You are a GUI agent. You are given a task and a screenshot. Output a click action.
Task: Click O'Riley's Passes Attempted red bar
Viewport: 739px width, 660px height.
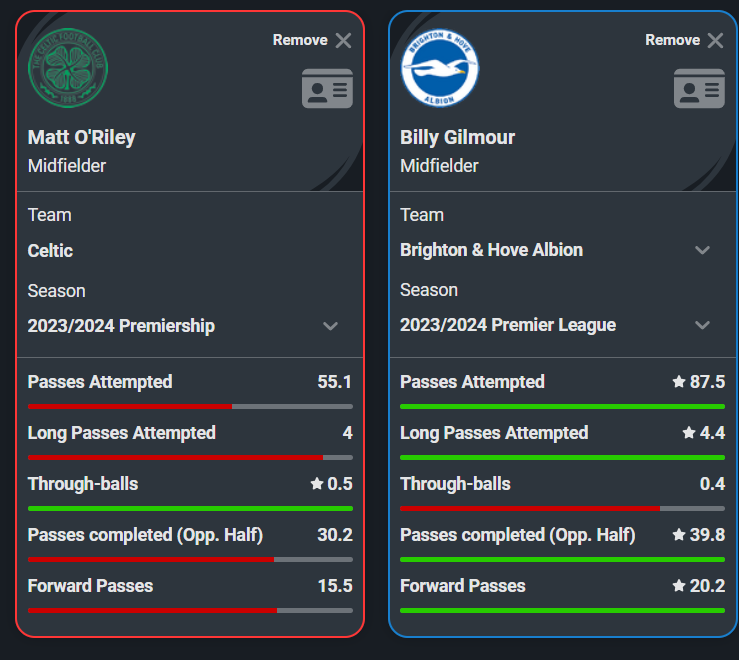[130, 406]
